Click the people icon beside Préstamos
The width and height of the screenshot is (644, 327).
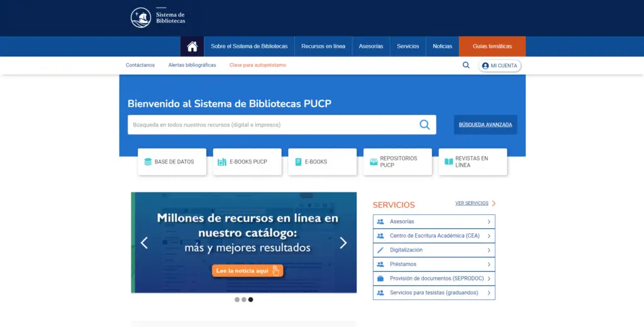pos(380,264)
